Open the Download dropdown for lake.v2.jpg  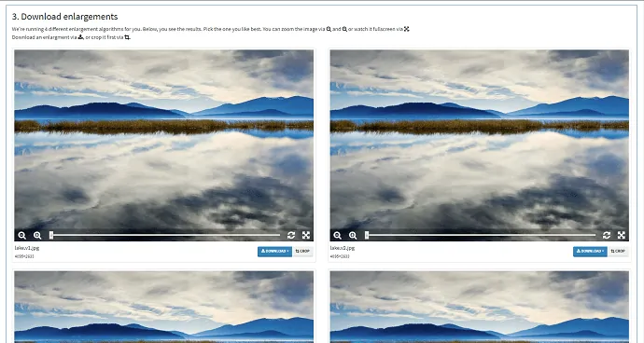coord(590,251)
